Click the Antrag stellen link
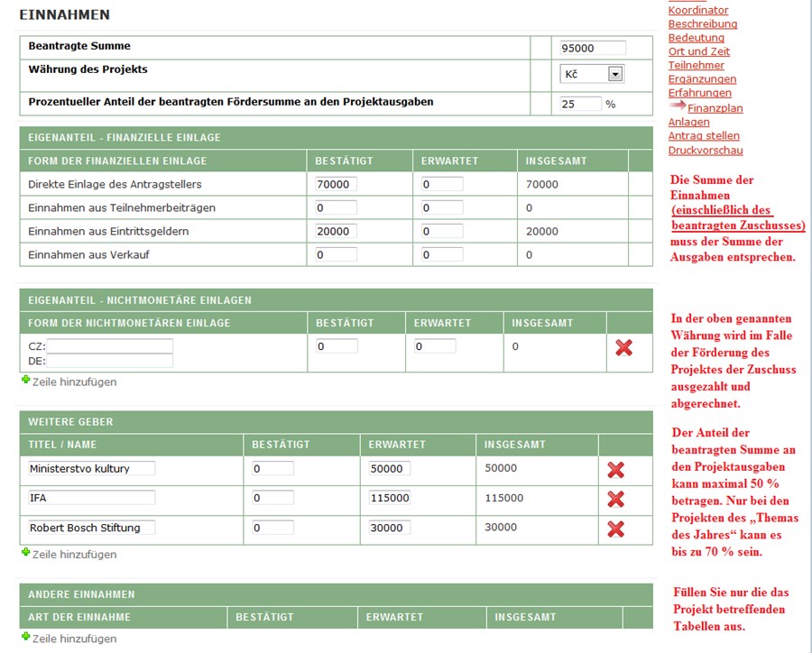Image resolution: width=812 pixels, height=653 pixels. pyautogui.click(x=704, y=135)
